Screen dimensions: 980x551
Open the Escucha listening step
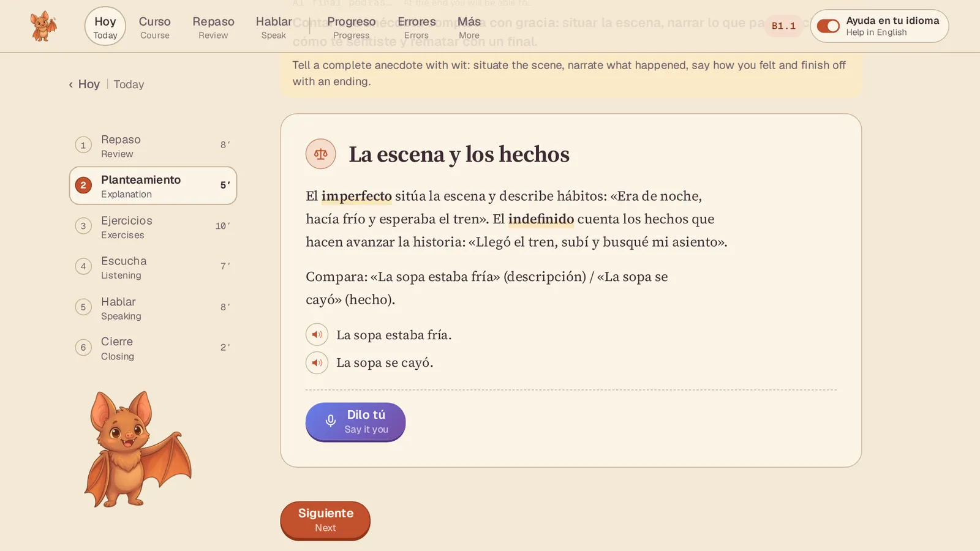click(x=153, y=267)
